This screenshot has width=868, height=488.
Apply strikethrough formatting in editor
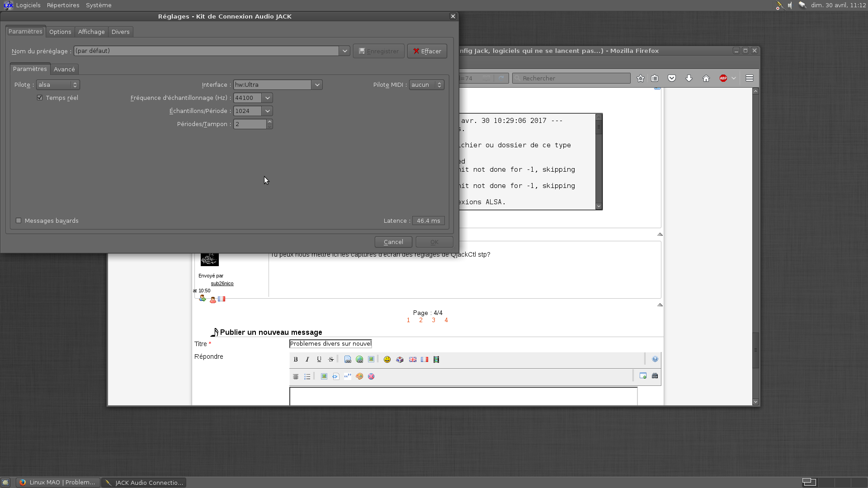pos(331,360)
